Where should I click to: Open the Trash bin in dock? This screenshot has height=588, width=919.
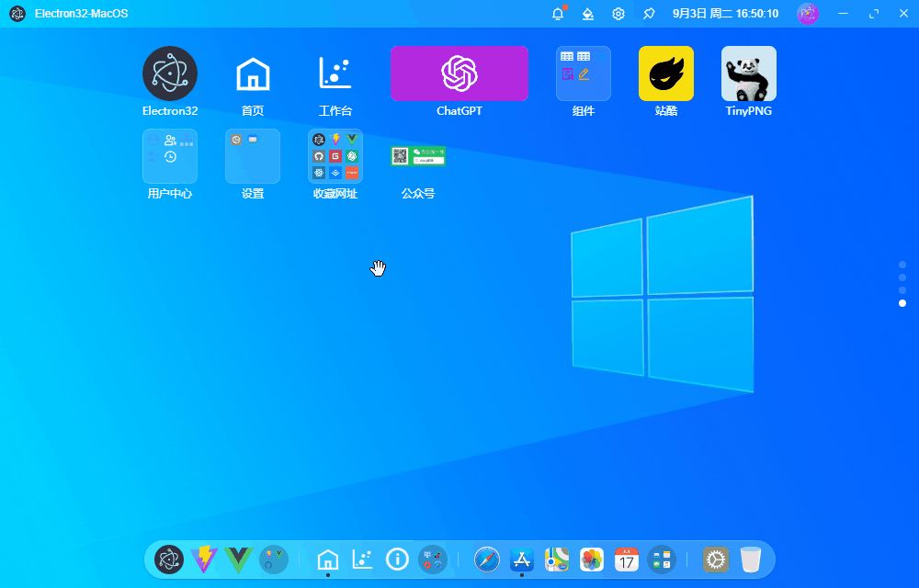tap(751, 560)
